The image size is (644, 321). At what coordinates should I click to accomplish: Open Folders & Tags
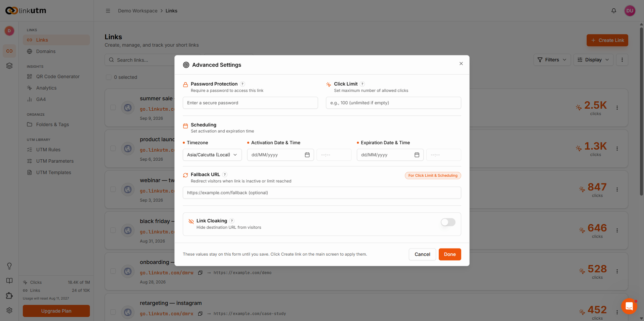click(x=56, y=124)
